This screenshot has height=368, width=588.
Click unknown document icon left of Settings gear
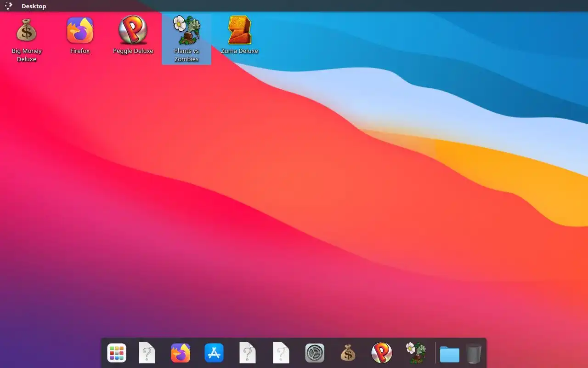pos(281,353)
